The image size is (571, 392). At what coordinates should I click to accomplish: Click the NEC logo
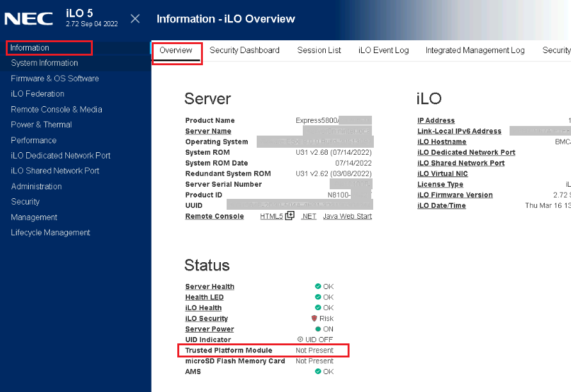click(28, 19)
